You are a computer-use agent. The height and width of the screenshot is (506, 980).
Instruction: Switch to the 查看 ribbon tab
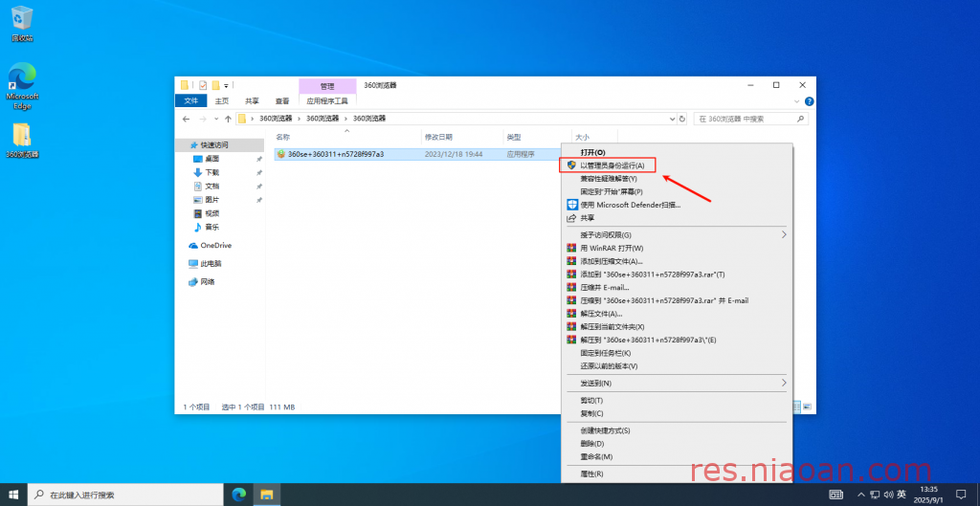point(282,100)
